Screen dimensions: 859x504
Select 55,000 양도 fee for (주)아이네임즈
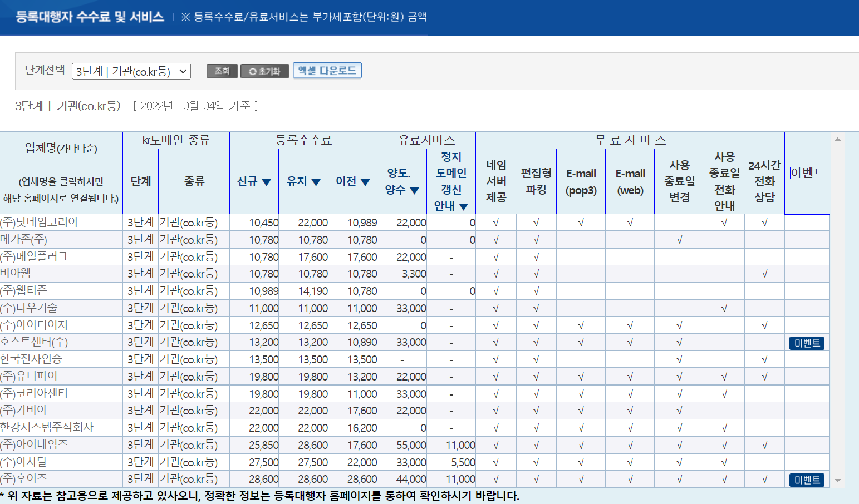(411, 445)
